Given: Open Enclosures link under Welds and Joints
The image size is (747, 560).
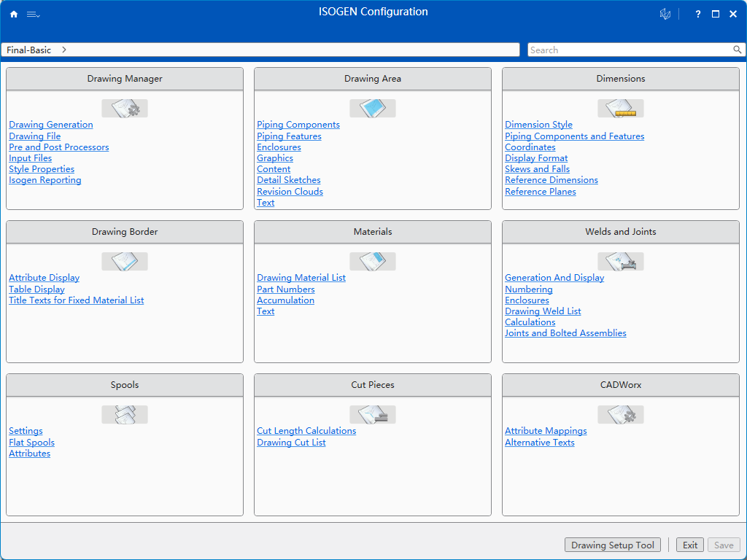Looking at the screenshot, I should [x=527, y=300].
